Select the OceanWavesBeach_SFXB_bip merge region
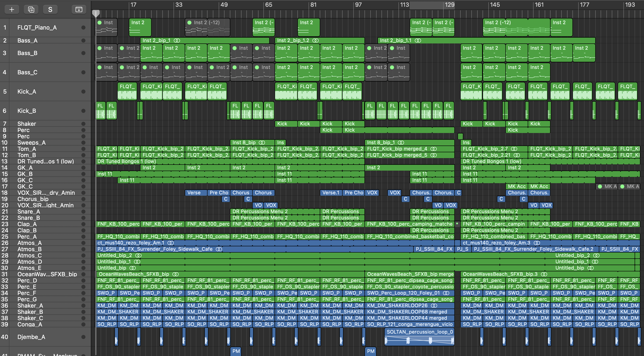The height and width of the screenshot is (356, 644). [409, 274]
